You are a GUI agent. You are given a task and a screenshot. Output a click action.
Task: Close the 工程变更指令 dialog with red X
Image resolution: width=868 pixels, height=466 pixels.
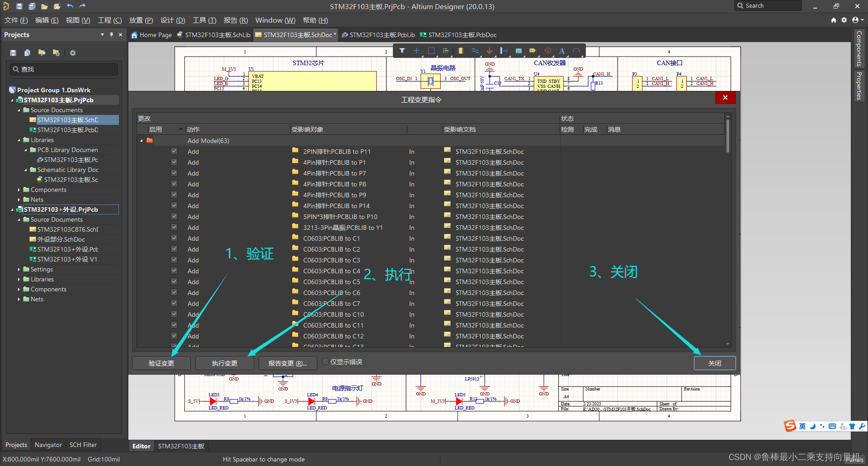tap(725, 98)
